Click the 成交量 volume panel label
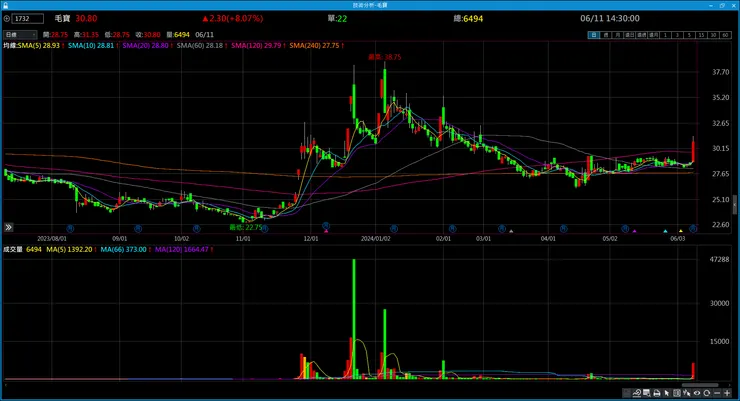Viewport: 740px width, 401px height. [x=13, y=249]
